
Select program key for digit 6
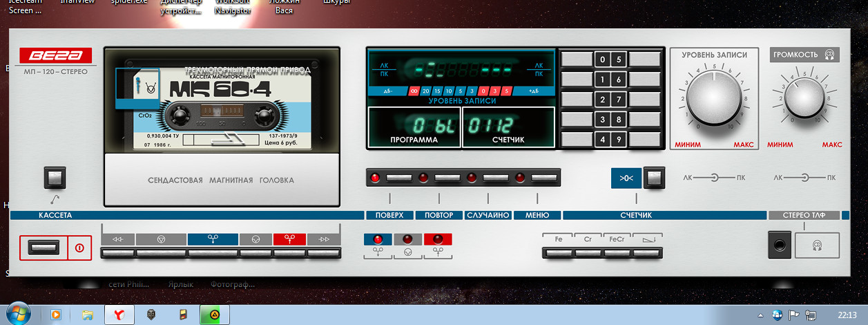(x=645, y=80)
